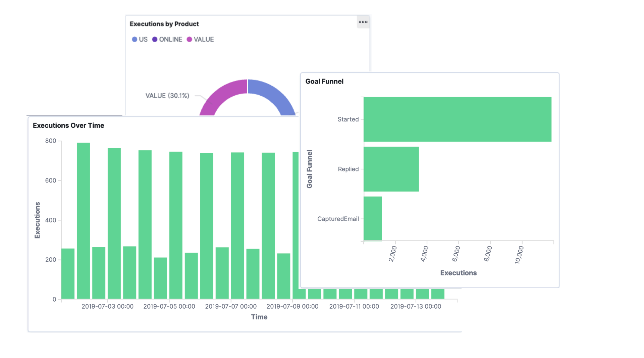Click the Executions Over Time panel title

click(x=68, y=125)
